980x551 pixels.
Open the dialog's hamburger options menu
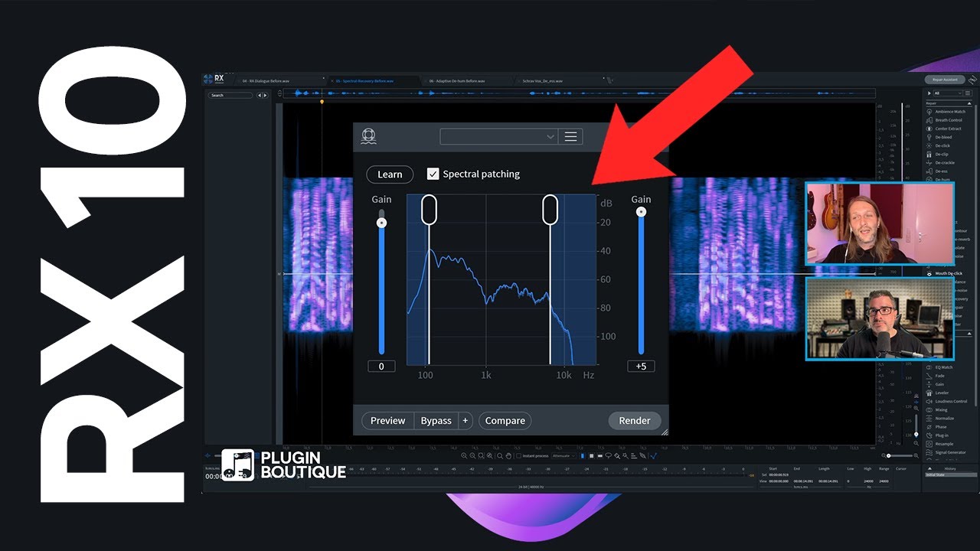pyautogui.click(x=570, y=136)
